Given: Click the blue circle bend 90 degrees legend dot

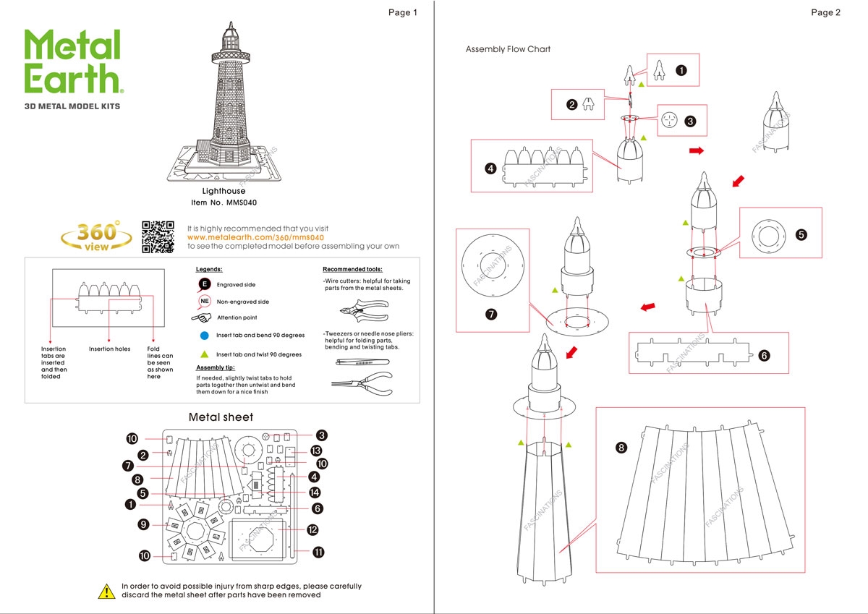Looking at the screenshot, I should pos(205,336).
